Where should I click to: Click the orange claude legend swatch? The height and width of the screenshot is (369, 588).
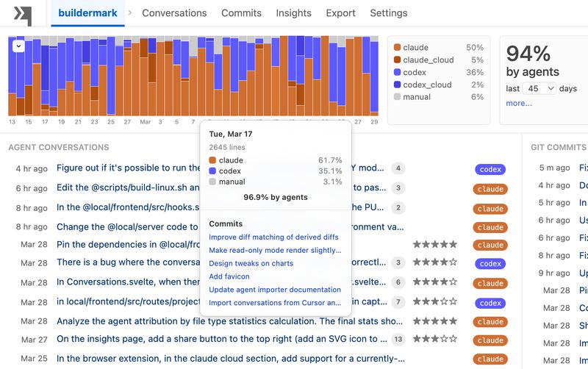(398, 48)
